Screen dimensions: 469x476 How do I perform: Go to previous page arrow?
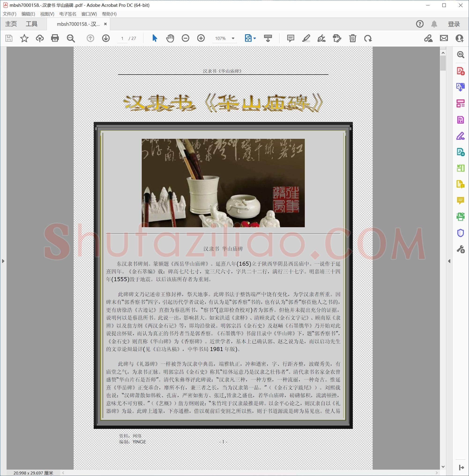coord(90,38)
